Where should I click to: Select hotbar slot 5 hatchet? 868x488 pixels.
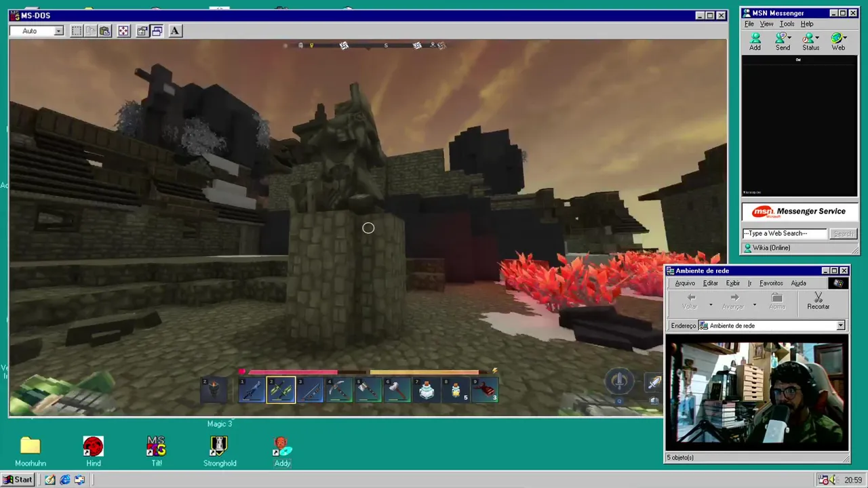[x=369, y=390]
